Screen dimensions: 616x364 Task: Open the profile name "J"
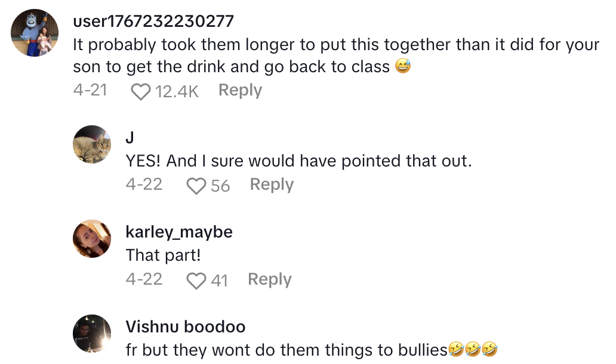[x=130, y=138]
